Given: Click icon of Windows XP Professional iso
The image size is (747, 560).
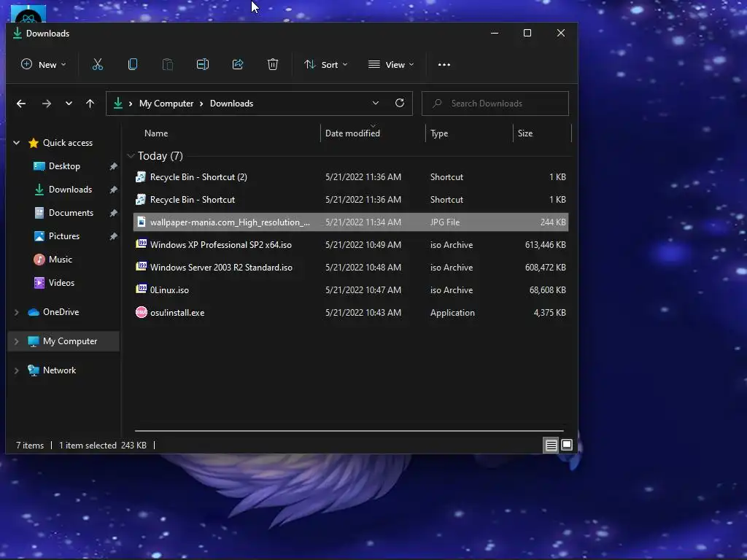Looking at the screenshot, I should tap(141, 244).
